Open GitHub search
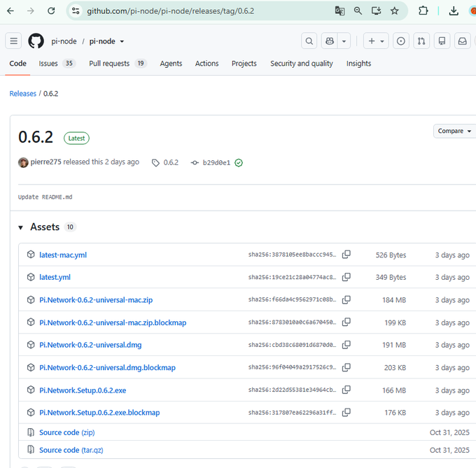The width and height of the screenshot is (476, 468). 309,41
